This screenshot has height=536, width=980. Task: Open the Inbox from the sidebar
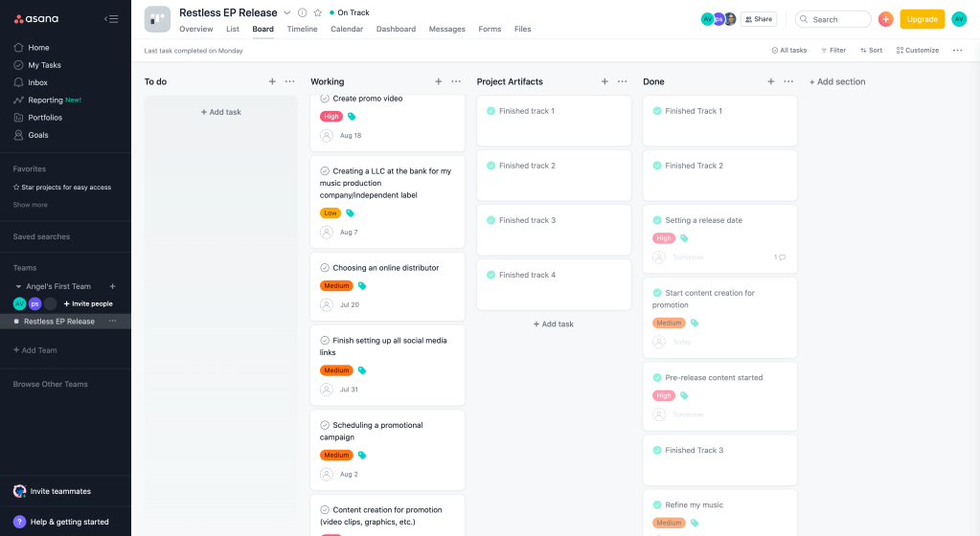(x=37, y=82)
